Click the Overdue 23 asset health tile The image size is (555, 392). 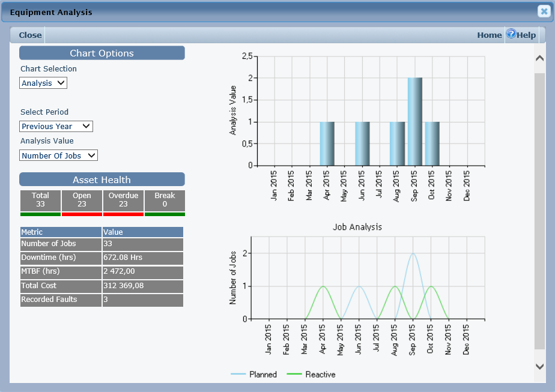pos(123,200)
